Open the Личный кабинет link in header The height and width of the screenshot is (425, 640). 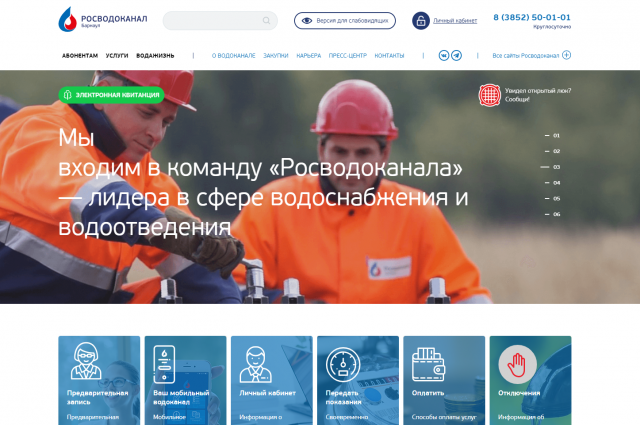(455, 20)
